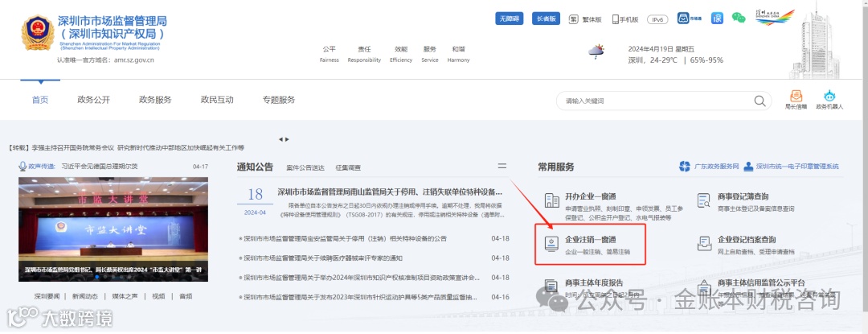Open the 2024年深圳市知识产权核准制项目资助政策宣讲会 notice
The image size is (868, 334).
pos(362,278)
